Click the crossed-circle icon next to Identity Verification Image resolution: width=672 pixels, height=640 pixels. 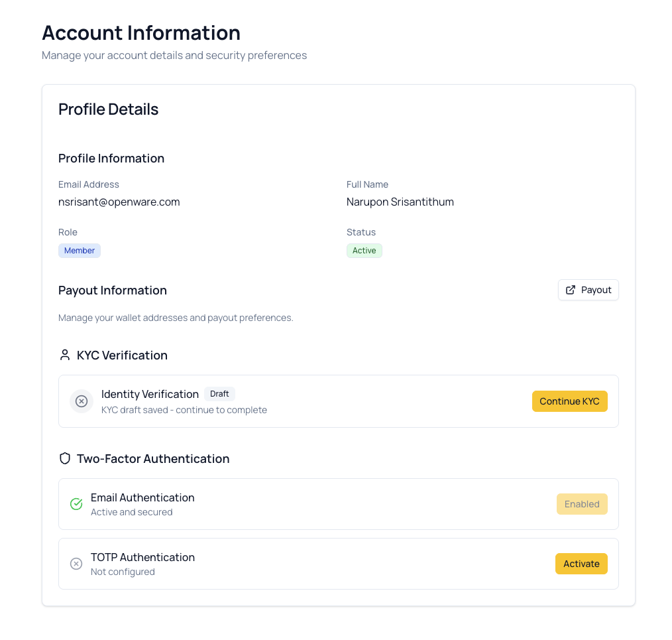tap(81, 401)
